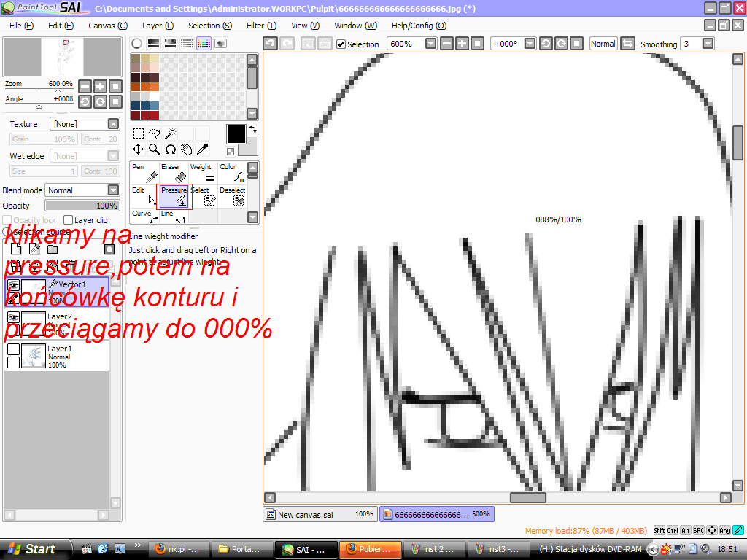Pick the Deselect eraser tool

pyautogui.click(x=232, y=196)
